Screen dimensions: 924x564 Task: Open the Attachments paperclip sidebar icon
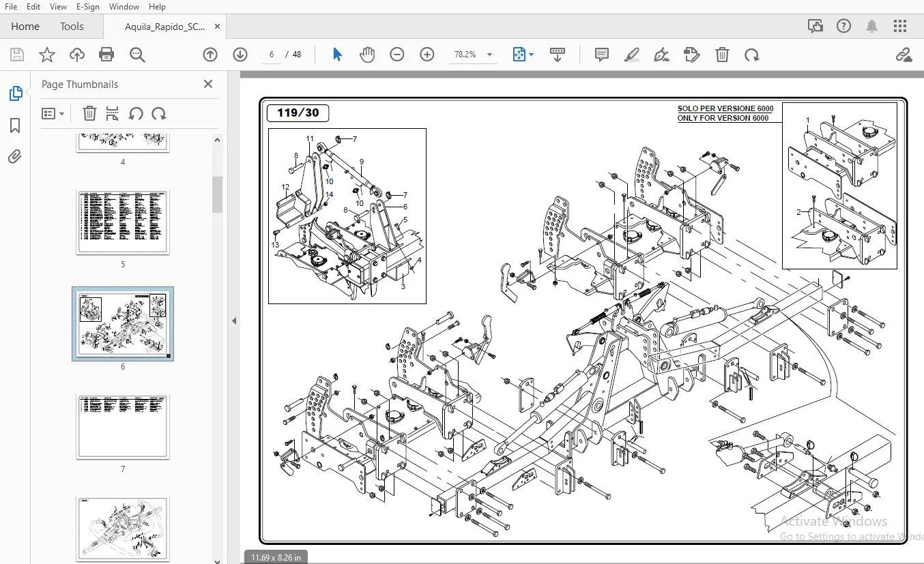point(15,157)
